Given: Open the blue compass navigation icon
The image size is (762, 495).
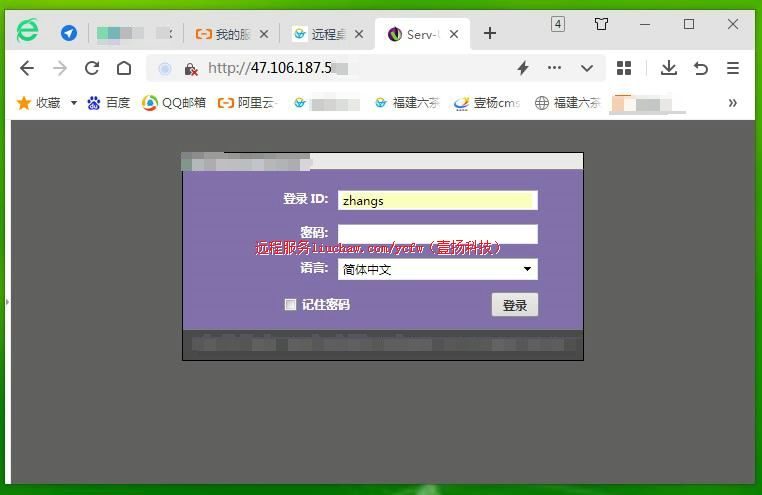Looking at the screenshot, I should point(69,33).
